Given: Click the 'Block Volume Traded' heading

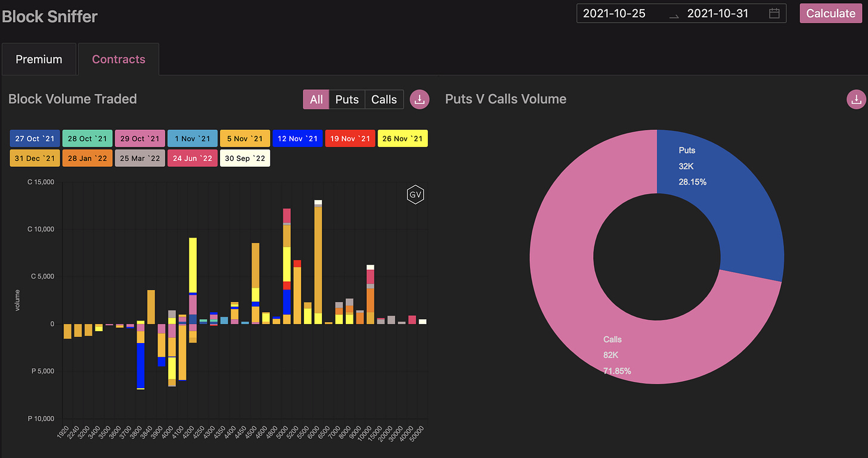Looking at the screenshot, I should tap(73, 99).
